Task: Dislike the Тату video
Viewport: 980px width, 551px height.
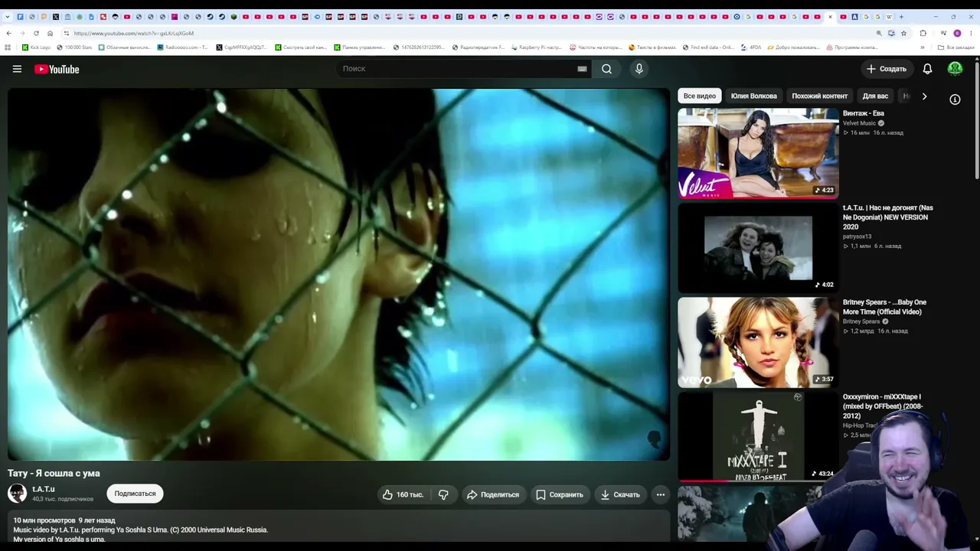Action: [x=443, y=494]
